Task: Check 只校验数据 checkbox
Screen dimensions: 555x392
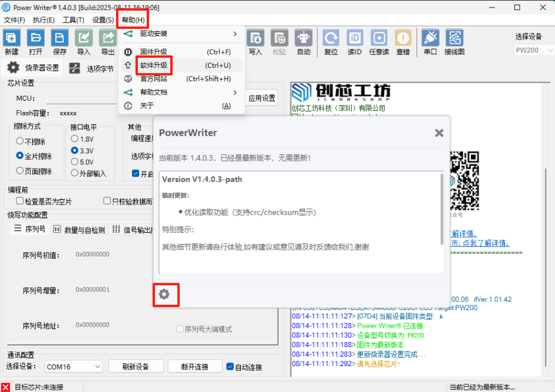Action: pos(107,201)
